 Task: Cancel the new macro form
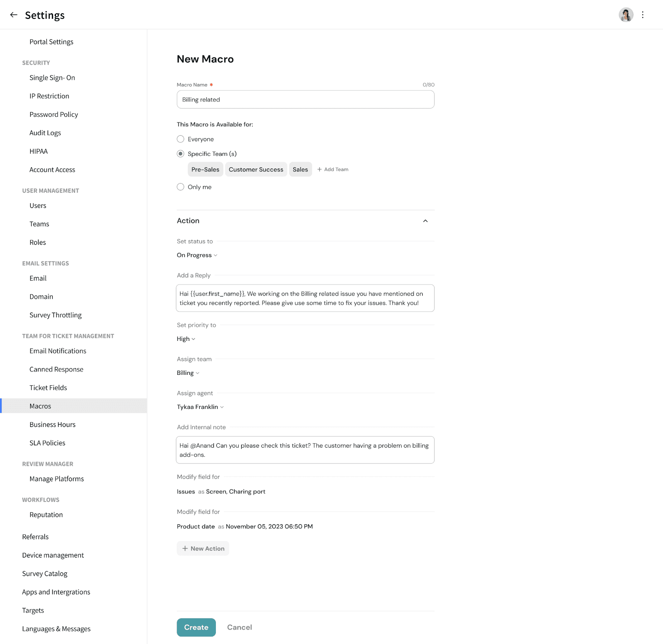click(240, 627)
